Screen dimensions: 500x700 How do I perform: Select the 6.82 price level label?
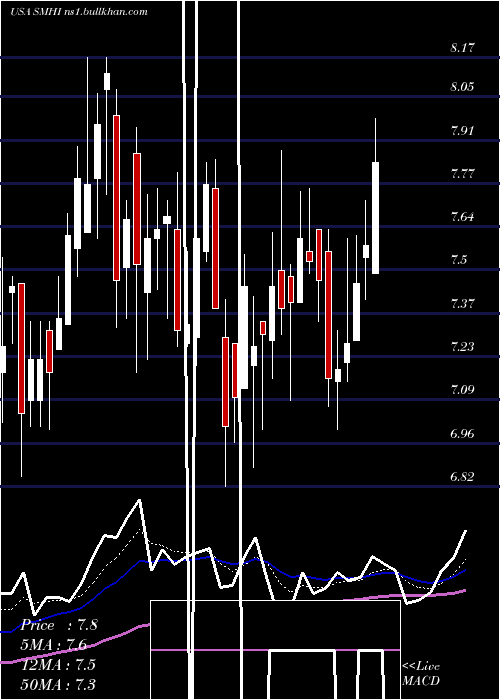462,476
